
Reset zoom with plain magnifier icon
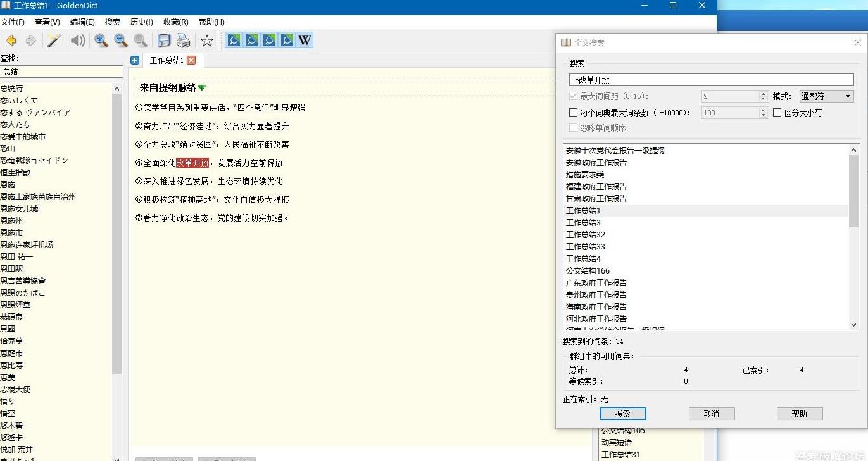140,41
